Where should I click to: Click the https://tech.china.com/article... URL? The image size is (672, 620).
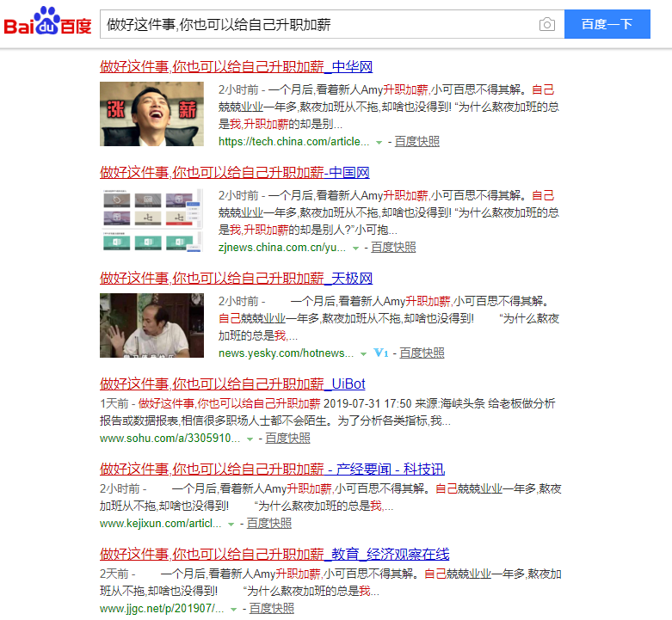(x=293, y=142)
